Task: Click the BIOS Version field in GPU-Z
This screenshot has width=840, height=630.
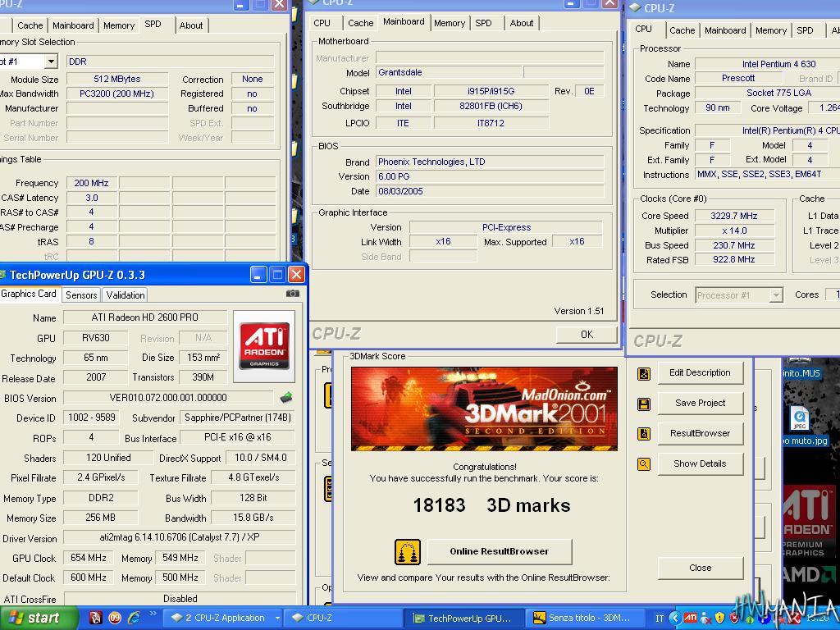Action: (x=168, y=398)
